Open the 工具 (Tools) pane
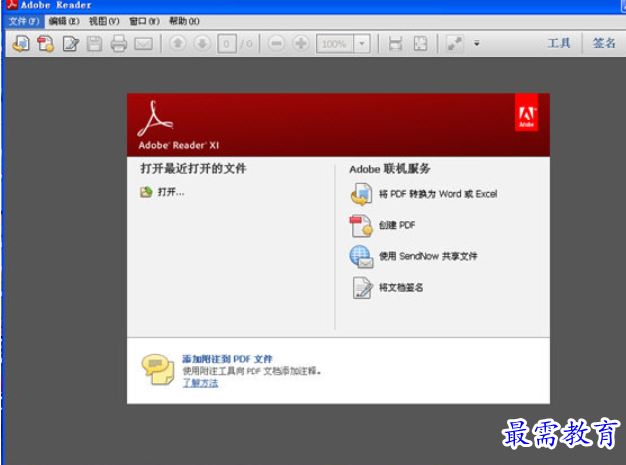 559,43
